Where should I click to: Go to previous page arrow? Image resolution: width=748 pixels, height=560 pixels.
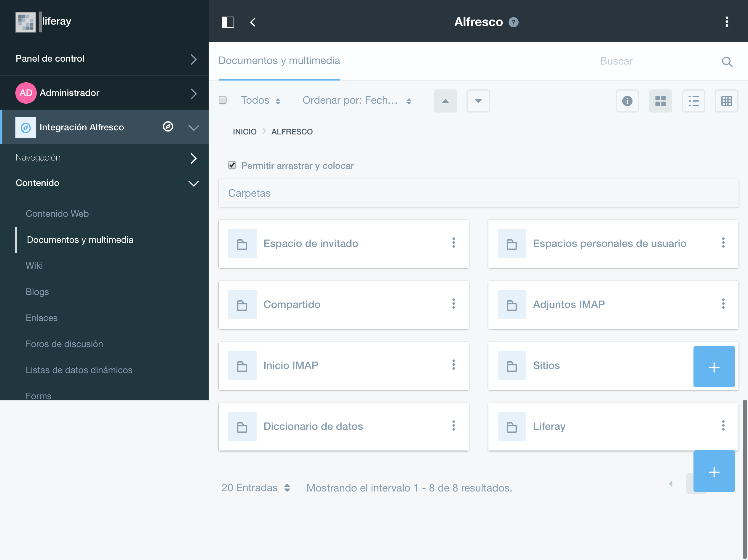click(x=671, y=484)
